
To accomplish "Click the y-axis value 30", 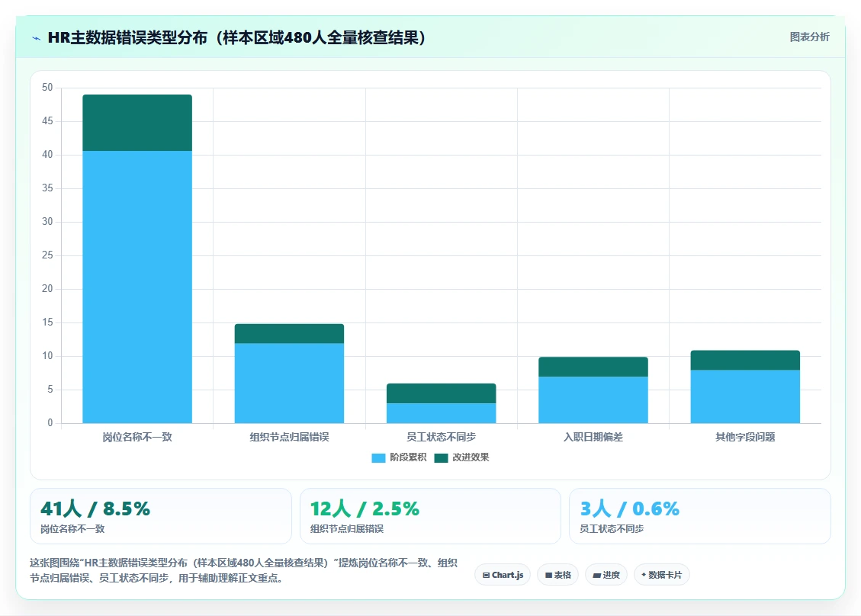I will click(47, 221).
